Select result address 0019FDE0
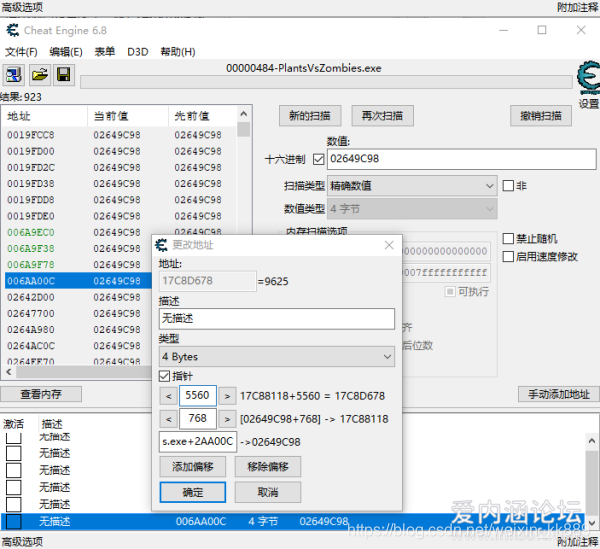Screen dimensions: 600x549 coord(31,216)
